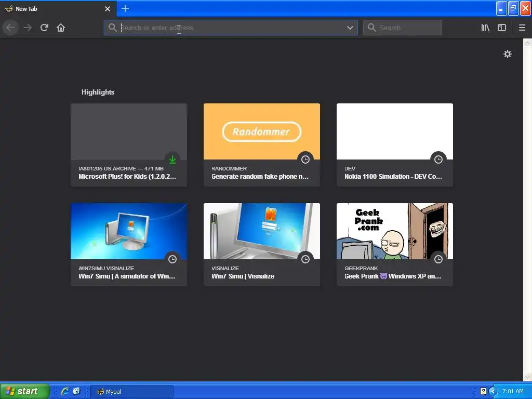Launch Internet Explorer from quick launch
Image resolution: width=532 pixels, height=399 pixels.
pyautogui.click(x=65, y=391)
